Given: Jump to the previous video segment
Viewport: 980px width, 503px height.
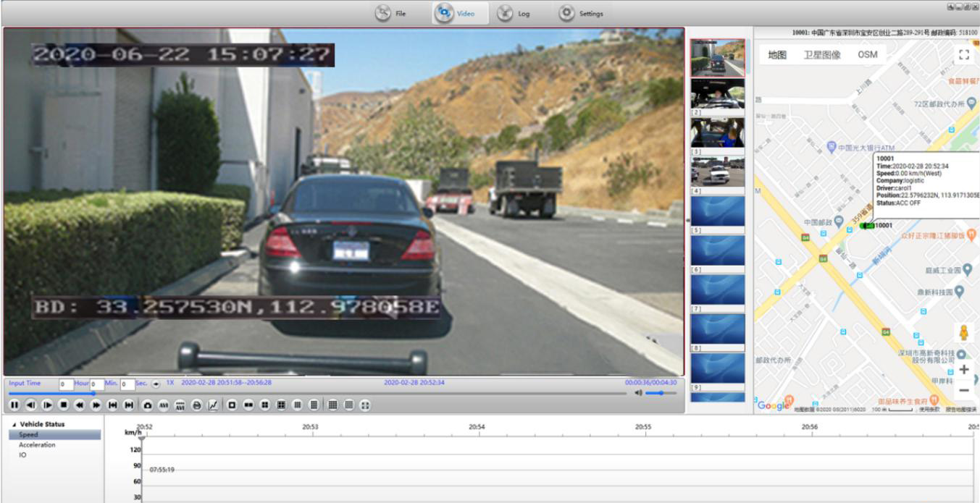Looking at the screenshot, I should pos(112,405).
